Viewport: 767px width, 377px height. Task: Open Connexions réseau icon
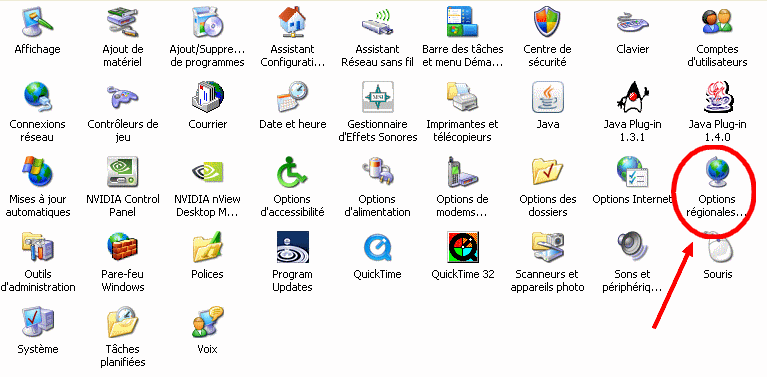(37, 97)
